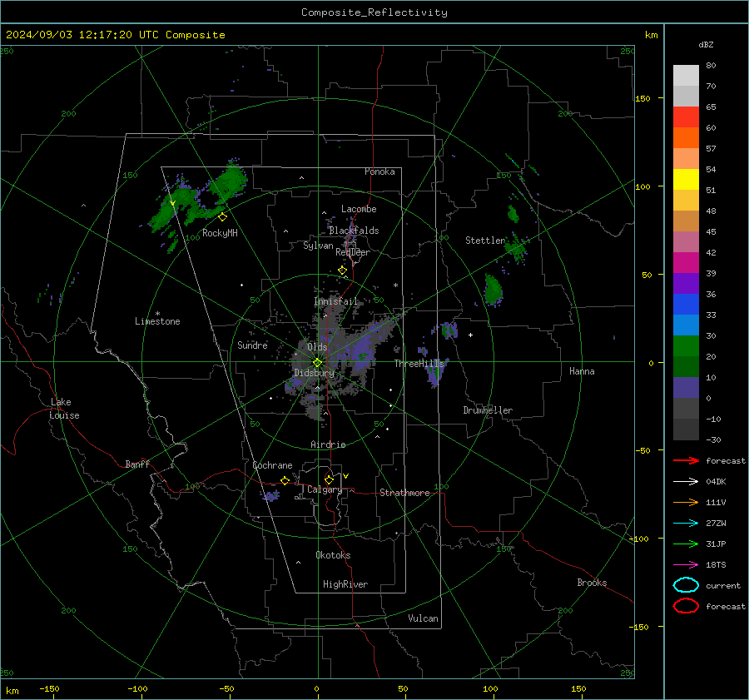This screenshot has height=700, width=749.
Task: Click yellow diamond radar center near Olds
Action: (x=317, y=363)
